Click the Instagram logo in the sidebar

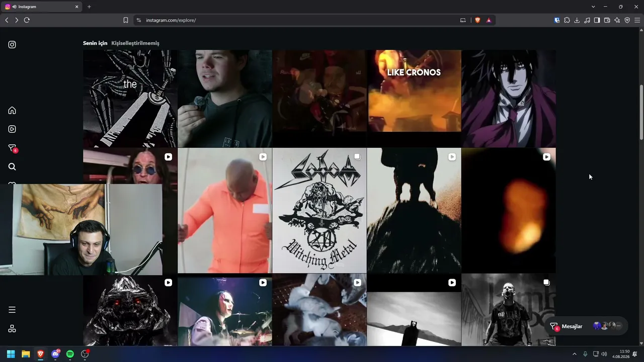click(x=12, y=44)
